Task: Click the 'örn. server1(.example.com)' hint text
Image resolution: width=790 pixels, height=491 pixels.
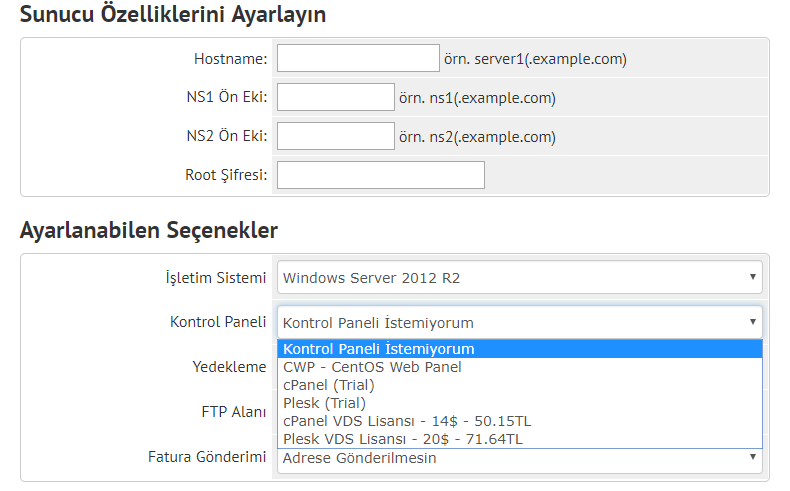Action: tap(535, 59)
